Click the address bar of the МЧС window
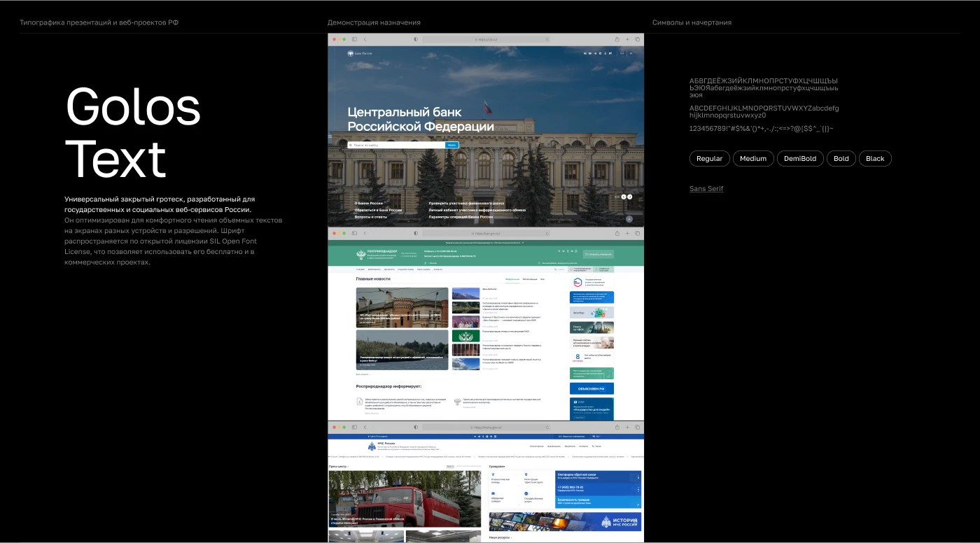The image size is (980, 543). pos(486,427)
